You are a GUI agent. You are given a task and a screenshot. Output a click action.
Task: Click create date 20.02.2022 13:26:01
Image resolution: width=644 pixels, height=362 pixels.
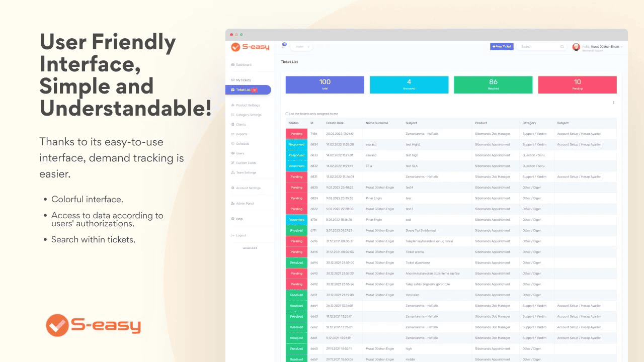[x=340, y=134]
